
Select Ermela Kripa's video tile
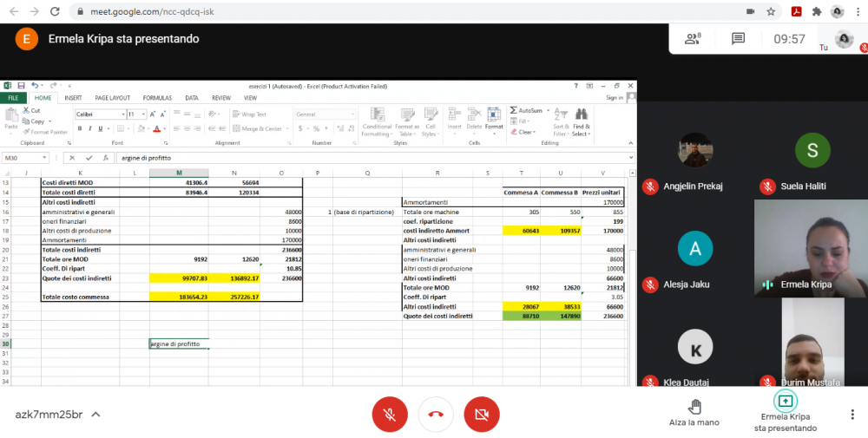[811, 248]
